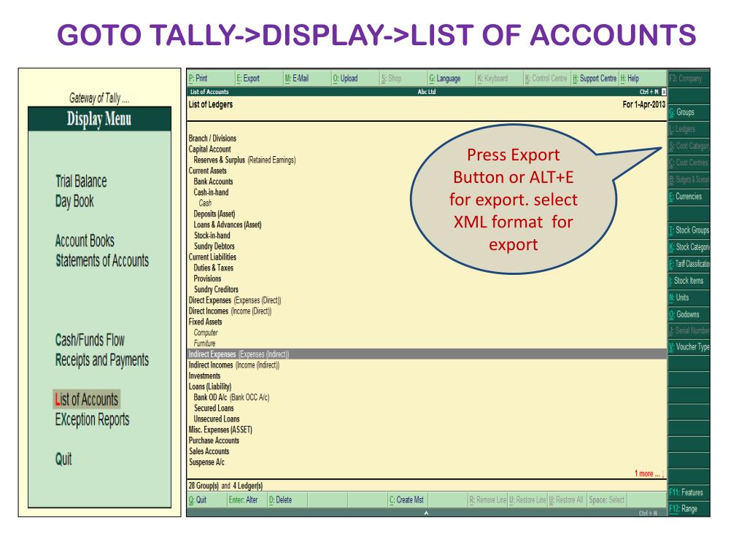The image size is (747, 560).
Task: Select the Bank Accounts group
Action: [214, 182]
